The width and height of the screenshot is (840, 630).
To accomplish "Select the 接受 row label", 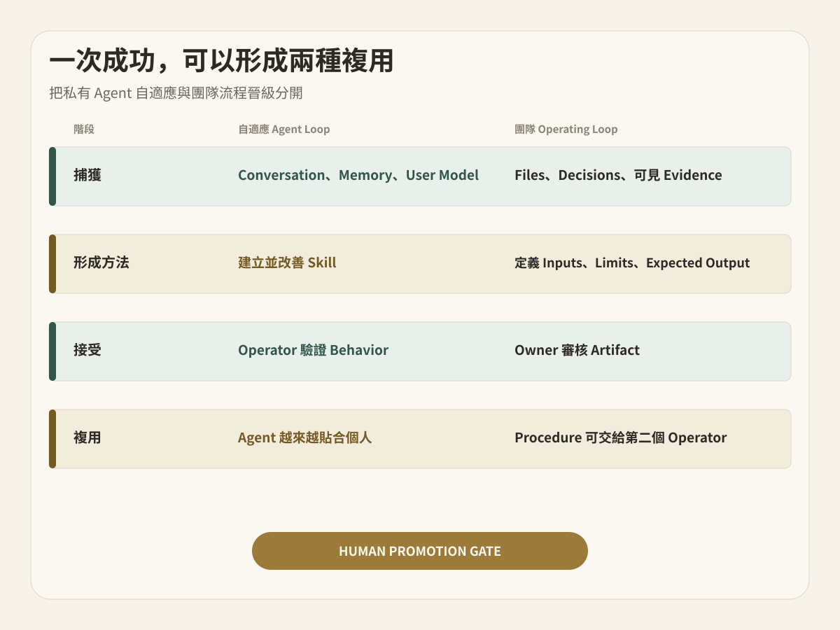I will point(87,350).
